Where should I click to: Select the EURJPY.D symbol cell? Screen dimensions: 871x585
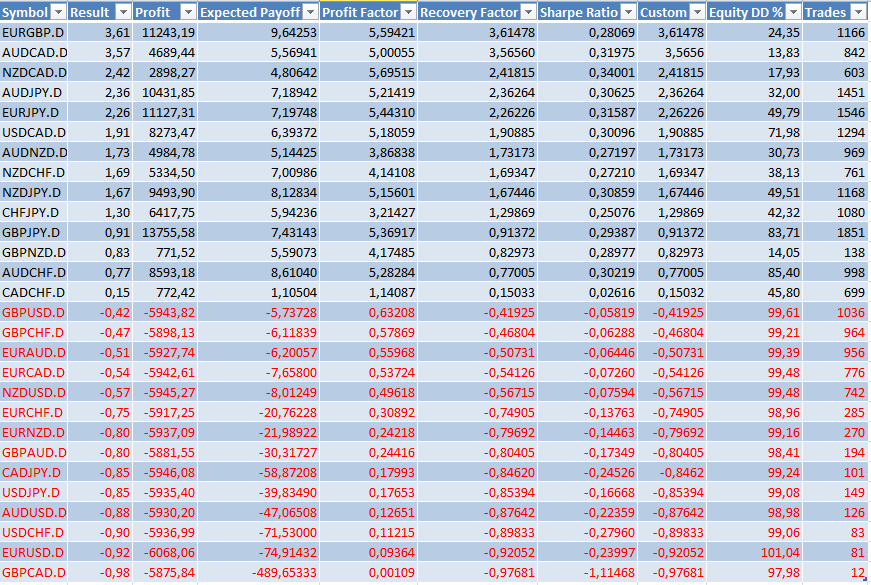33,113
